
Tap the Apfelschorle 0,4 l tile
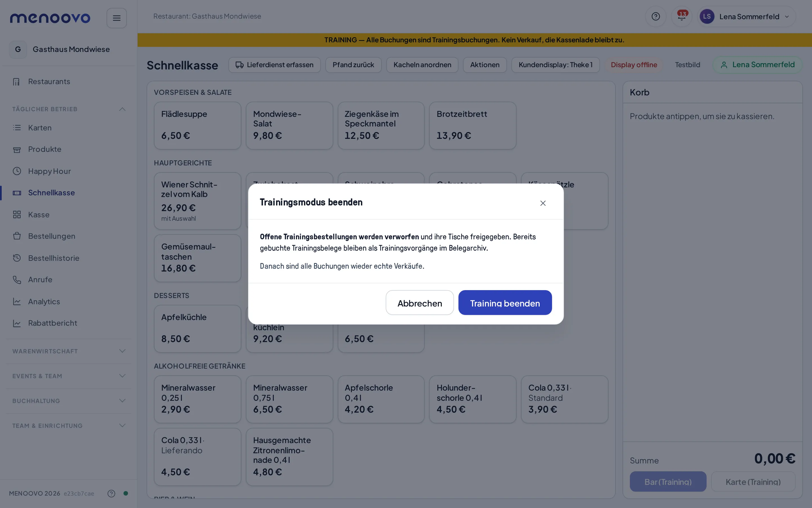(381, 399)
